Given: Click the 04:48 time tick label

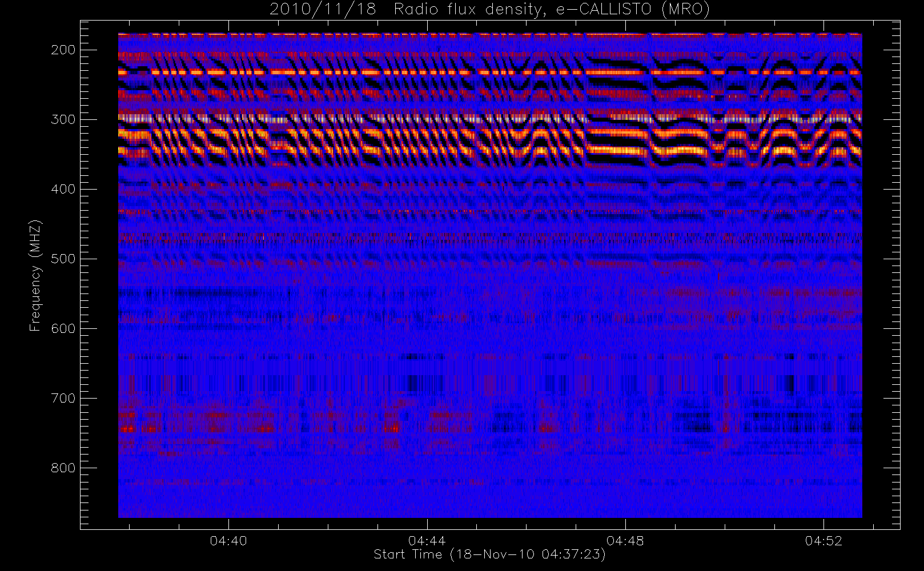Looking at the screenshot, I should pyautogui.click(x=625, y=541).
